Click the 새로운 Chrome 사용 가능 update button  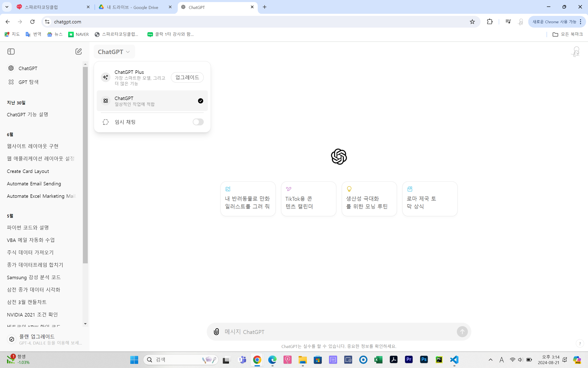[557, 22]
